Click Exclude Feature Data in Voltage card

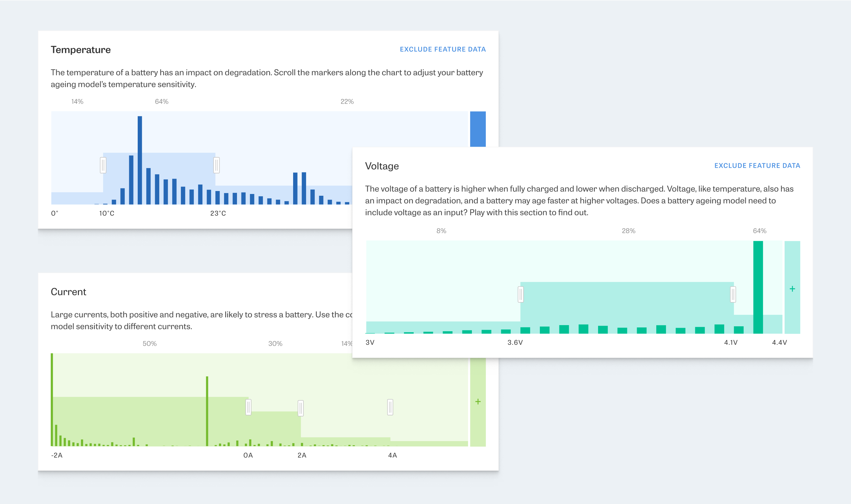757,166
